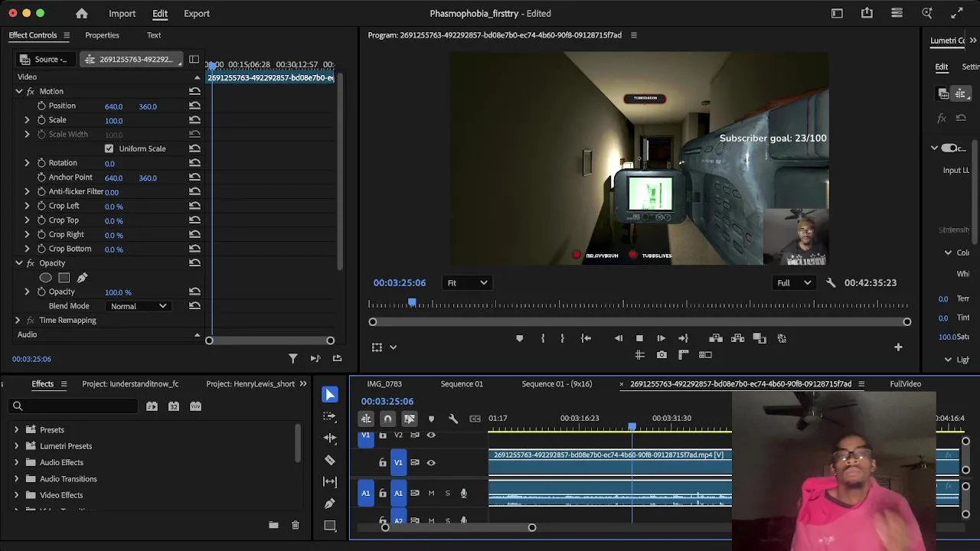Switch to the Import workspace tab

pos(122,14)
